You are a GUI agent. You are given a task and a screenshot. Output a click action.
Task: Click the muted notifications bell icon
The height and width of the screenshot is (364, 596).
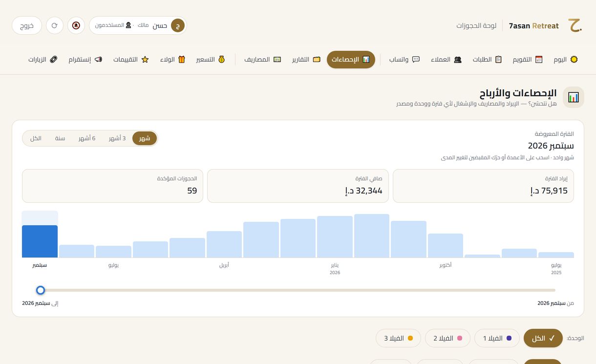(x=76, y=25)
